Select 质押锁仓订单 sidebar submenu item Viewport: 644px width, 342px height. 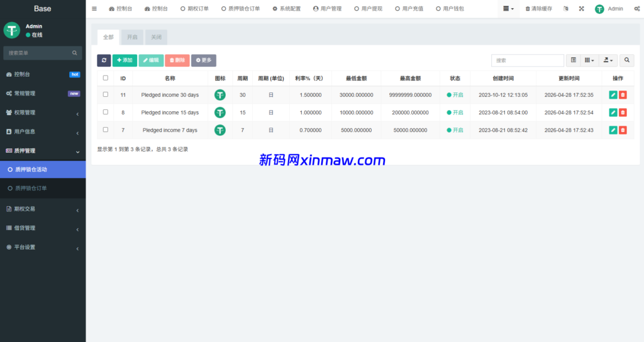click(x=43, y=188)
